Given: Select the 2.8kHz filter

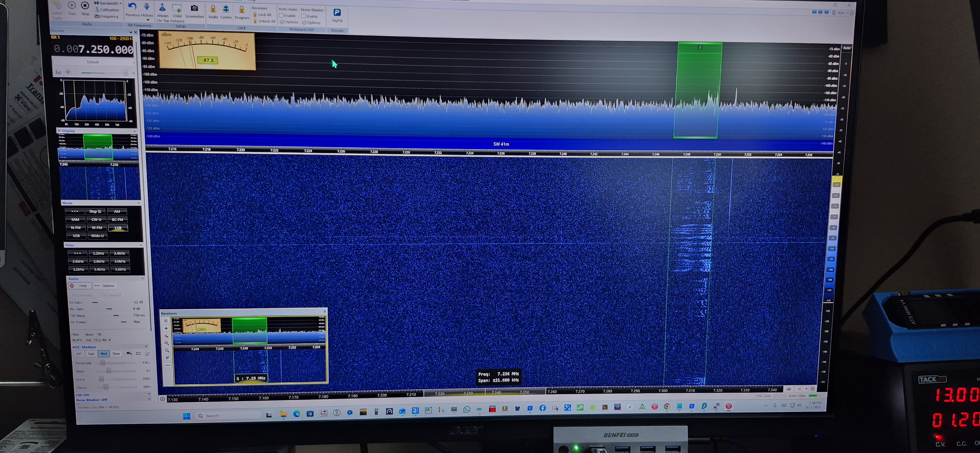Looking at the screenshot, I should tap(99, 261).
